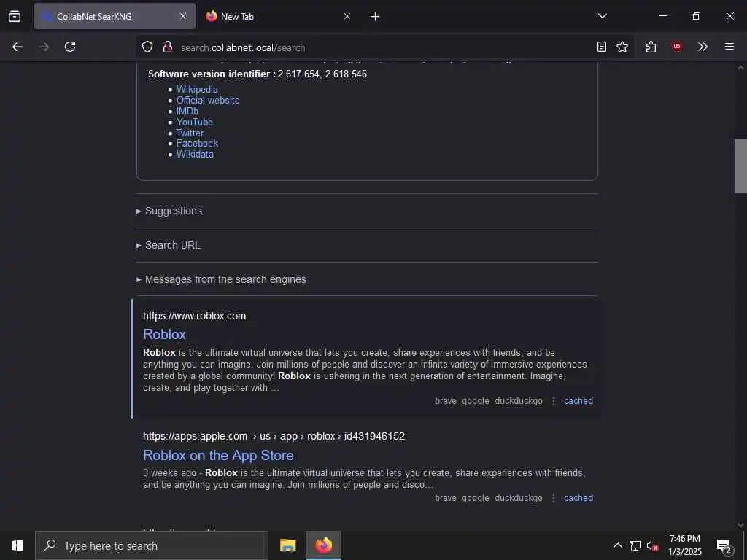Viewport: 747px width, 560px height.
Task: List all tabs dropdown arrow
Action: (x=603, y=16)
